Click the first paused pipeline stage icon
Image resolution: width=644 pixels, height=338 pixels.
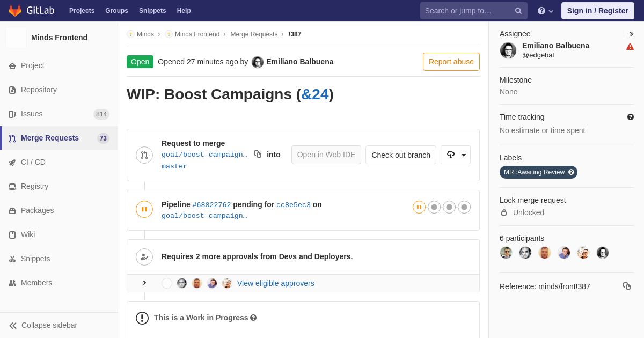pyautogui.click(x=419, y=207)
